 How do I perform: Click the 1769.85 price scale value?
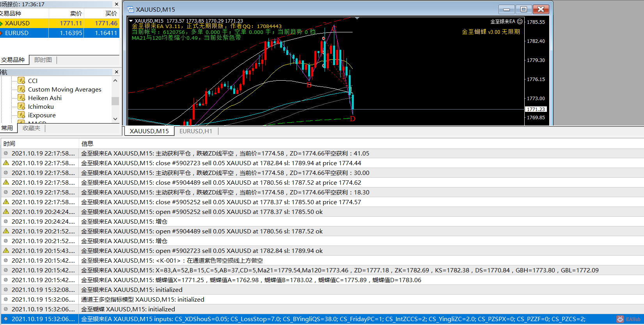tap(536, 117)
